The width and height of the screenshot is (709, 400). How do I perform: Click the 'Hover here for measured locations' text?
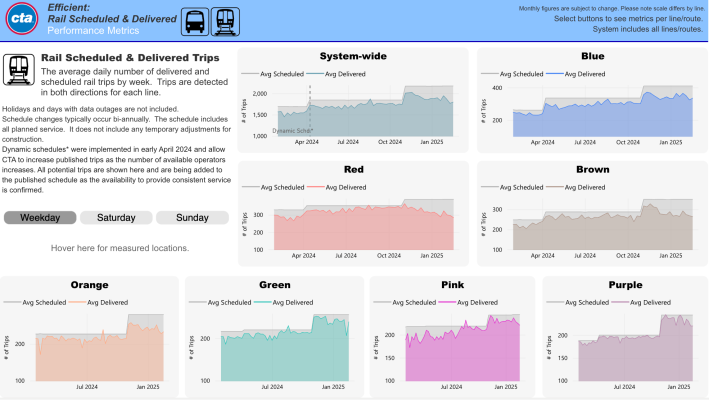(x=116, y=247)
